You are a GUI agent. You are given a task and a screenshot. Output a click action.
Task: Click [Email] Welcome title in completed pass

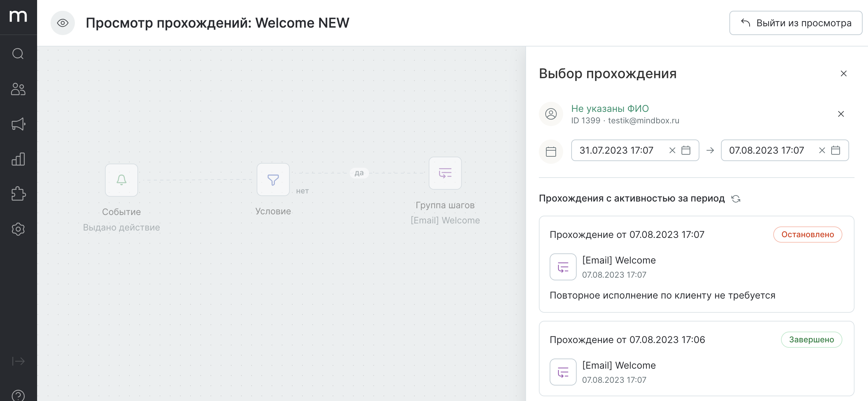[x=619, y=365]
